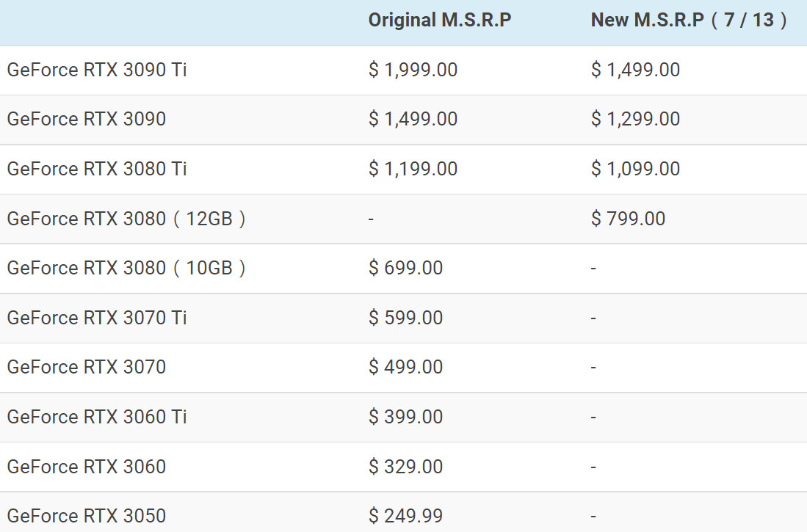Select GeForce RTX 3080 Ti name cell
This screenshot has width=807, height=532.
97,169
